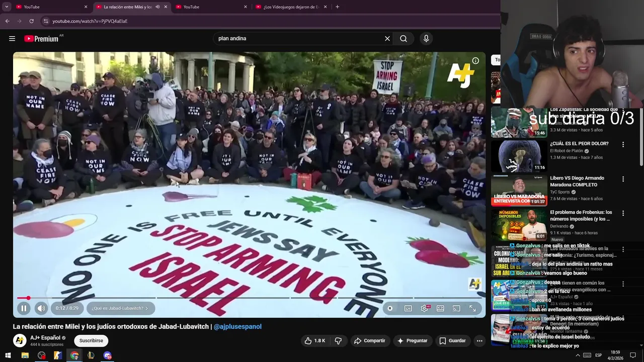Switch to theater mode view
The height and width of the screenshot is (362, 644).
click(440, 309)
